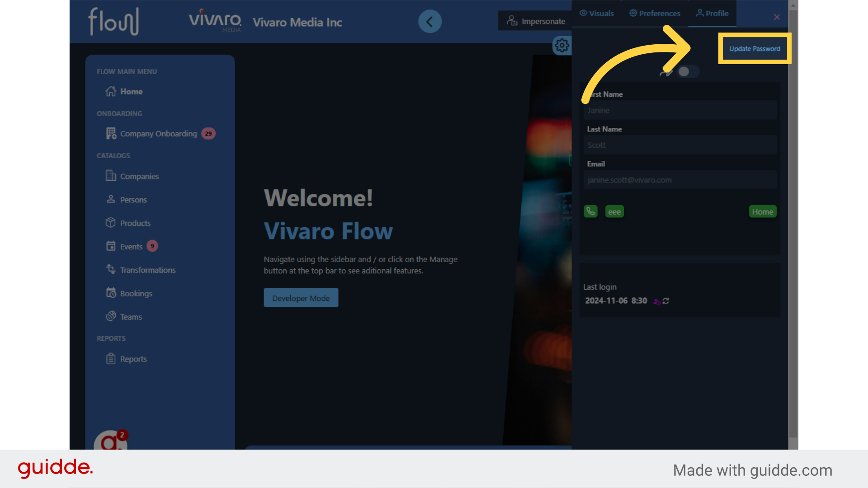Open Company Onboarding menu item
868x488 pixels.
click(x=158, y=134)
